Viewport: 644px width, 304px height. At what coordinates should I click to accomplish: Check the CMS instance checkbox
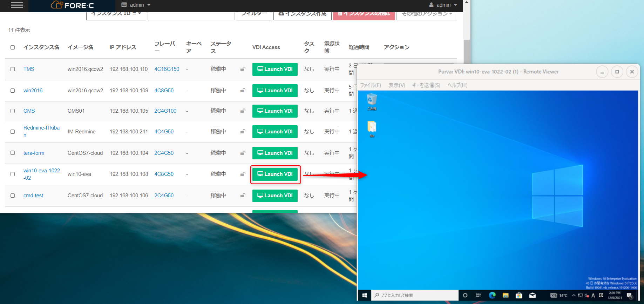(13, 111)
